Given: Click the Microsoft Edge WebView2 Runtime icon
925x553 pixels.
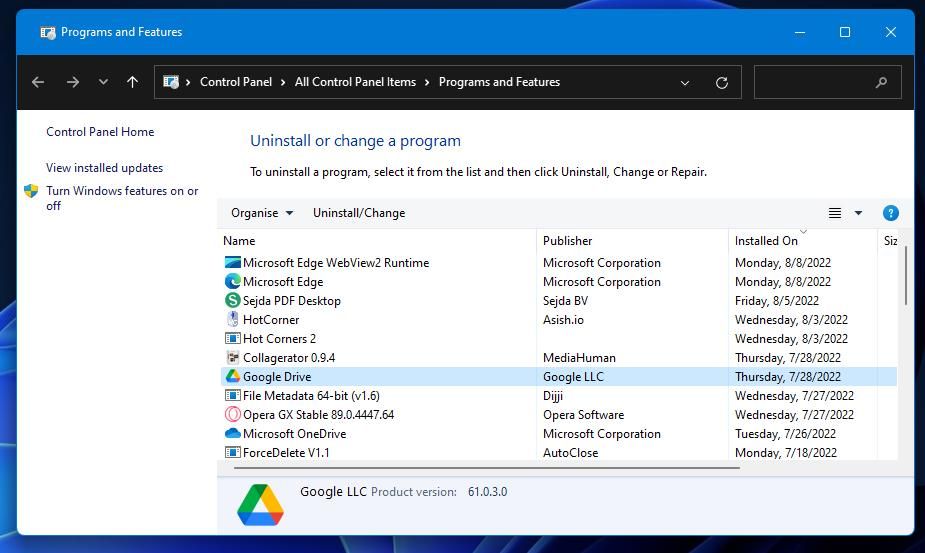Looking at the screenshot, I should (x=233, y=263).
